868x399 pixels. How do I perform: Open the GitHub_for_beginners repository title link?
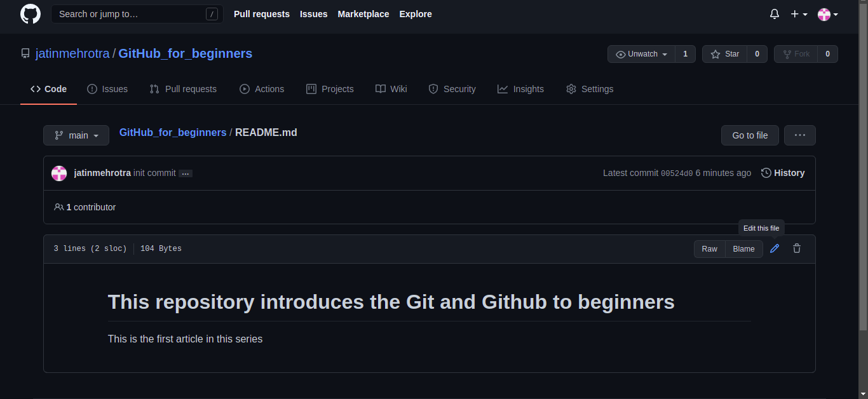click(x=186, y=54)
